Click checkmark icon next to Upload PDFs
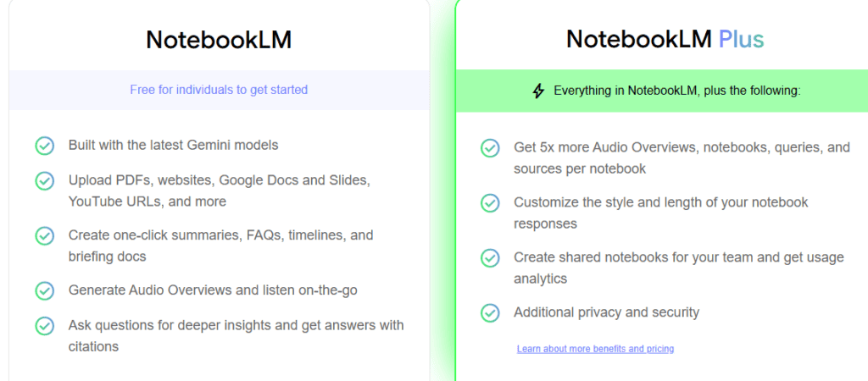Image resolution: width=868 pixels, height=381 pixels. [x=45, y=181]
